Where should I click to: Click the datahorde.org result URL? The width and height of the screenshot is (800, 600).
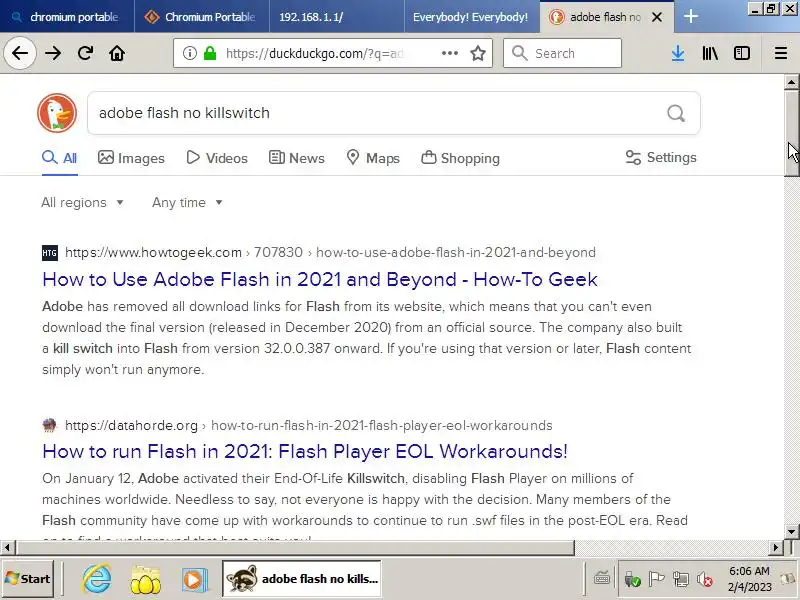(x=309, y=426)
